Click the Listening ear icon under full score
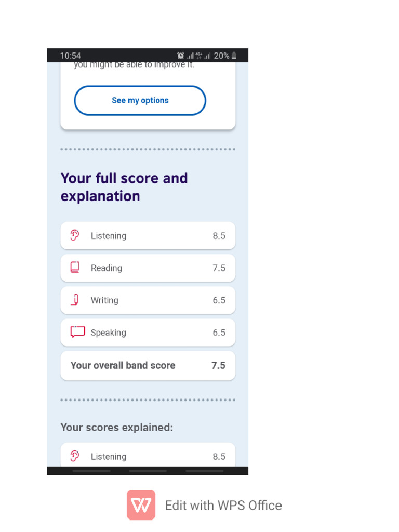The height and width of the screenshot is (532, 399). click(x=75, y=235)
